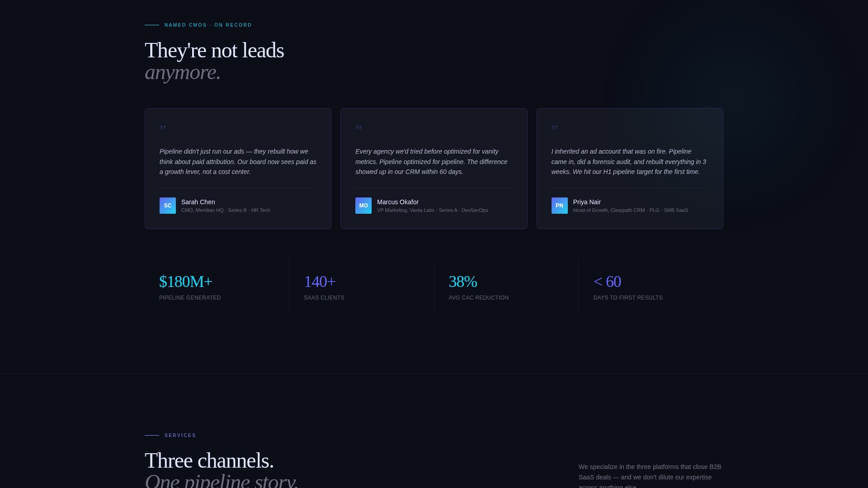868x488 pixels.
Task: Click the paragraph about three platforms closing B2B deals
Action: click(650, 477)
